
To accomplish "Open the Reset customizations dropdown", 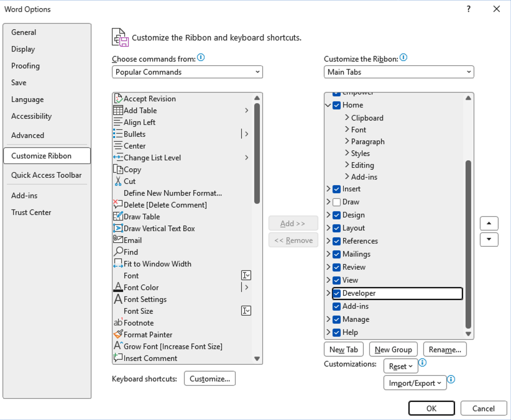I will 400,366.
